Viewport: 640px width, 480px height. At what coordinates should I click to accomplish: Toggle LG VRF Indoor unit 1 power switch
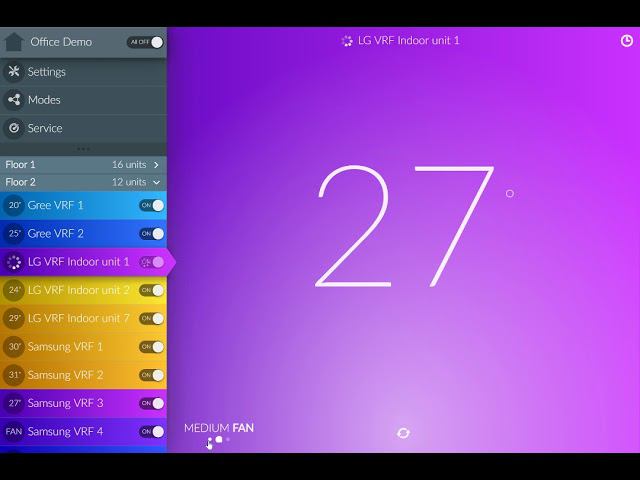(x=151, y=262)
